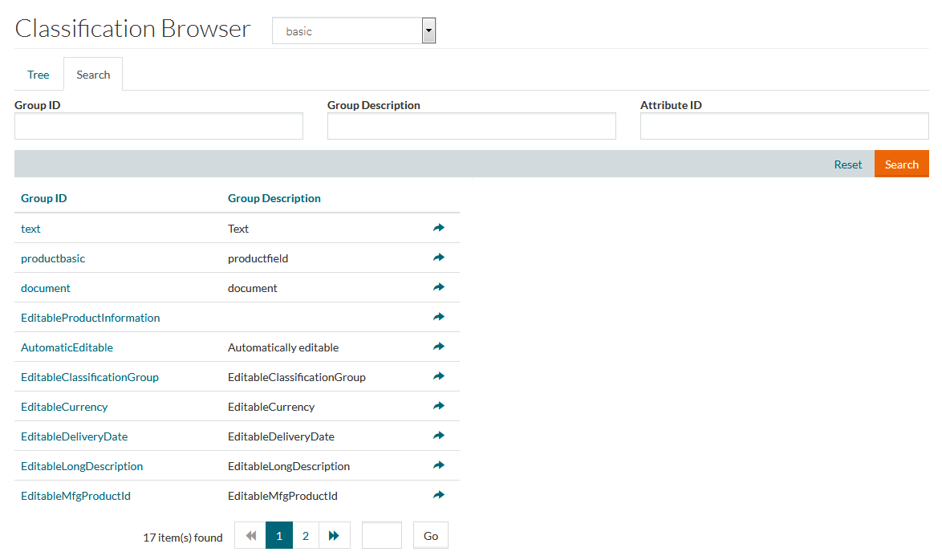This screenshot has height=560, width=942.
Task: Click the arrow icon in the AutomaticEditable row
Action: click(438, 347)
